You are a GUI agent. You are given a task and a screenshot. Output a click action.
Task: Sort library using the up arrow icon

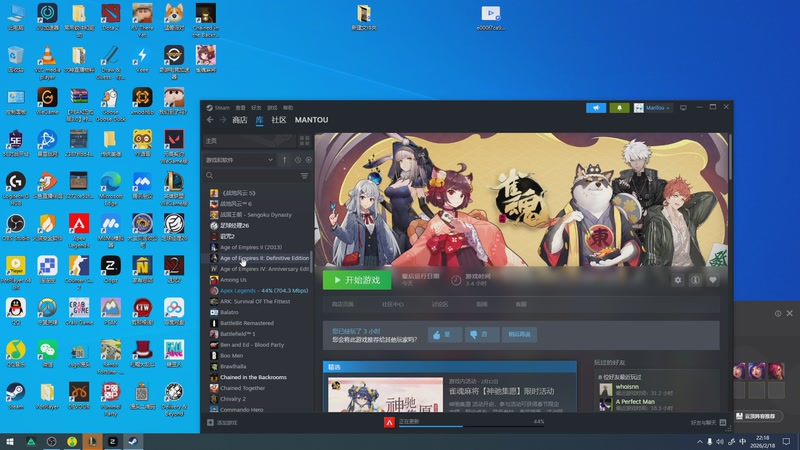285,160
